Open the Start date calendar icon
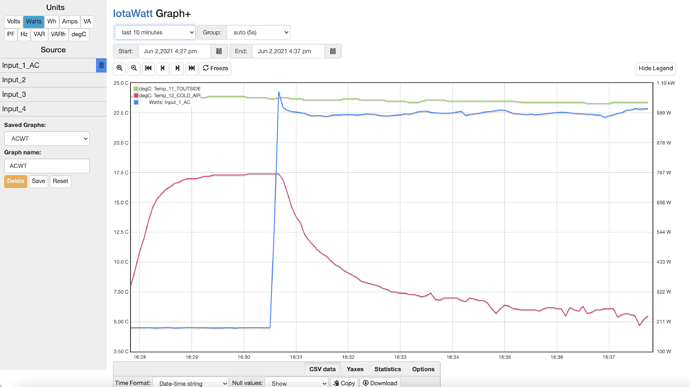 pyautogui.click(x=219, y=51)
